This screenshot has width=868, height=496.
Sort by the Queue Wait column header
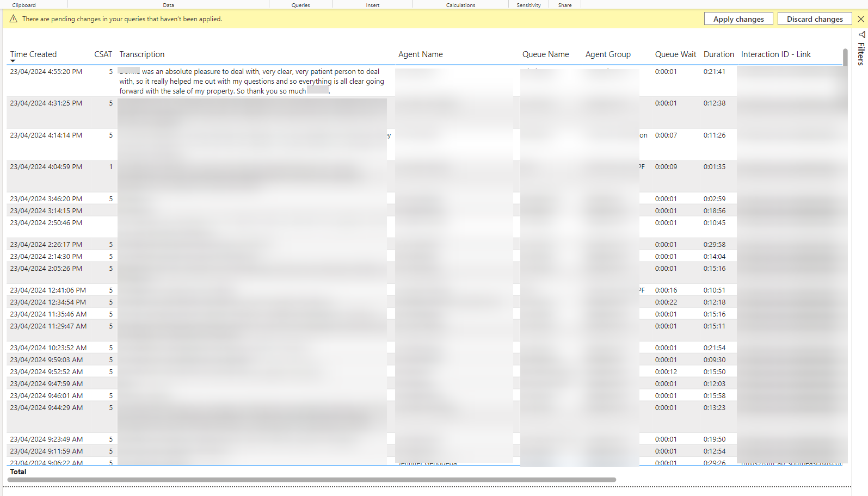coord(675,54)
